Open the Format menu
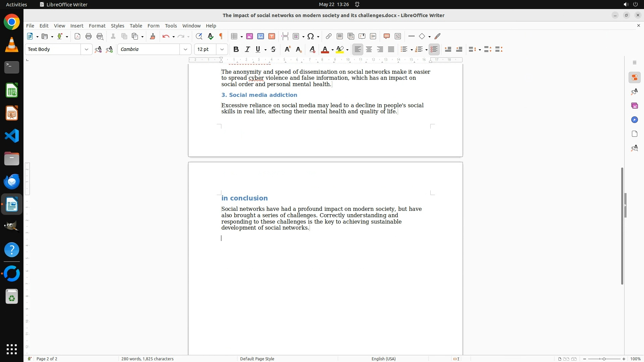644x362 pixels. [97, 25]
